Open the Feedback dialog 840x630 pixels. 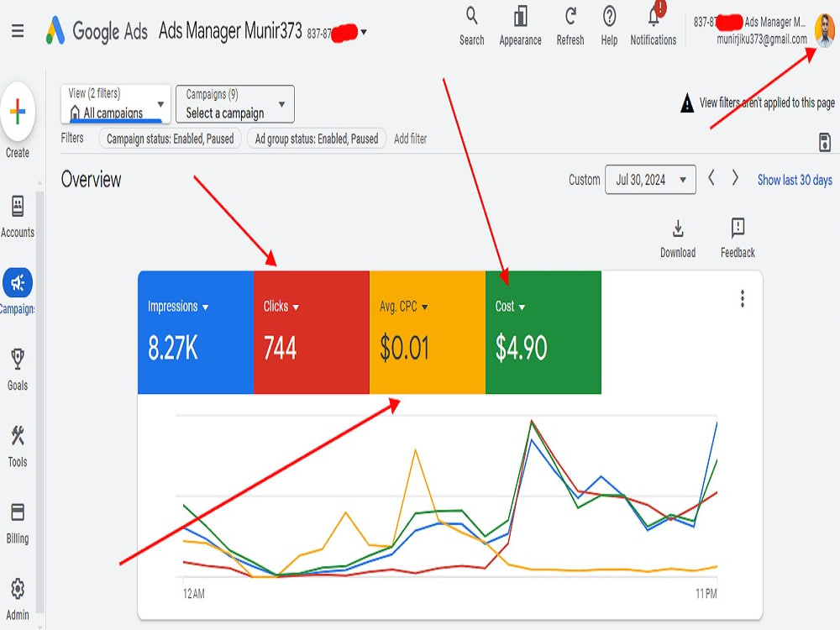click(738, 239)
